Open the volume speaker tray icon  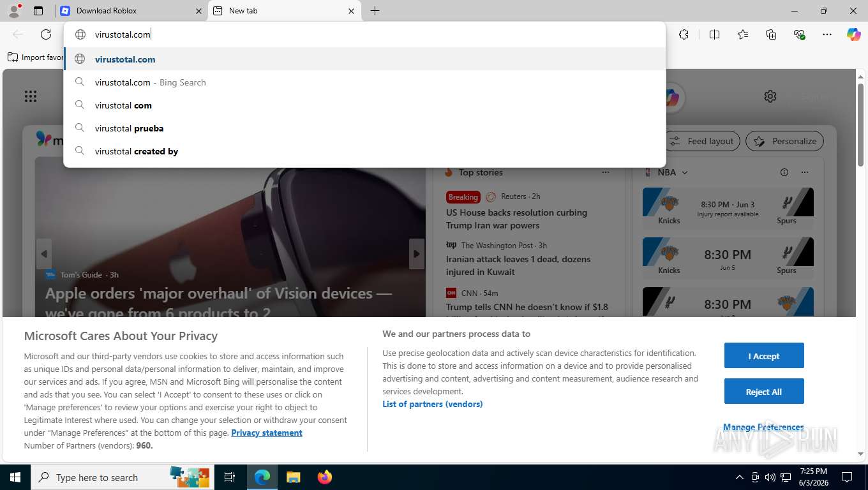(x=770, y=477)
